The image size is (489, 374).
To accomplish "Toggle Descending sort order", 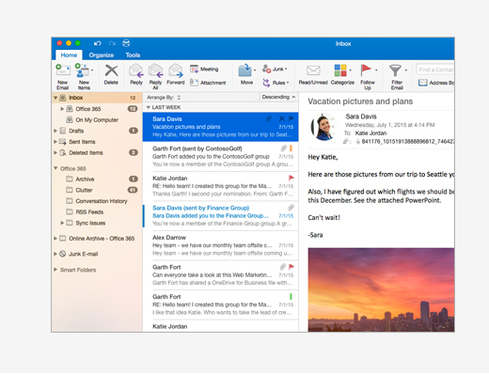I will (x=279, y=97).
